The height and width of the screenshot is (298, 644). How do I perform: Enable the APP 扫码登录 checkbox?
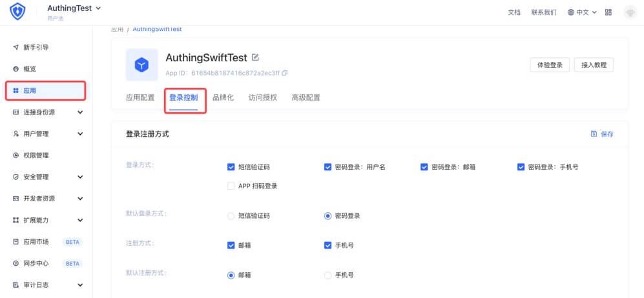231,186
